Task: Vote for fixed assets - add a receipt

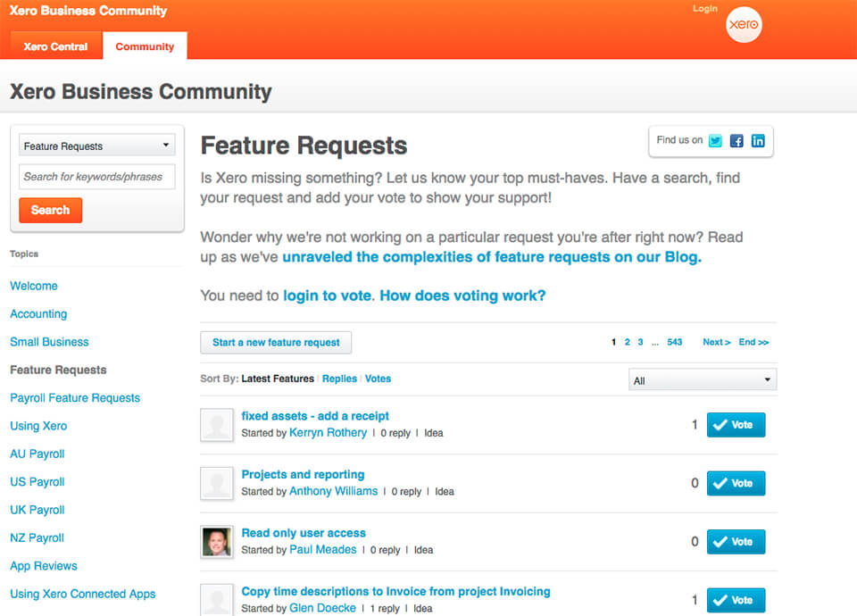Action: 736,425
